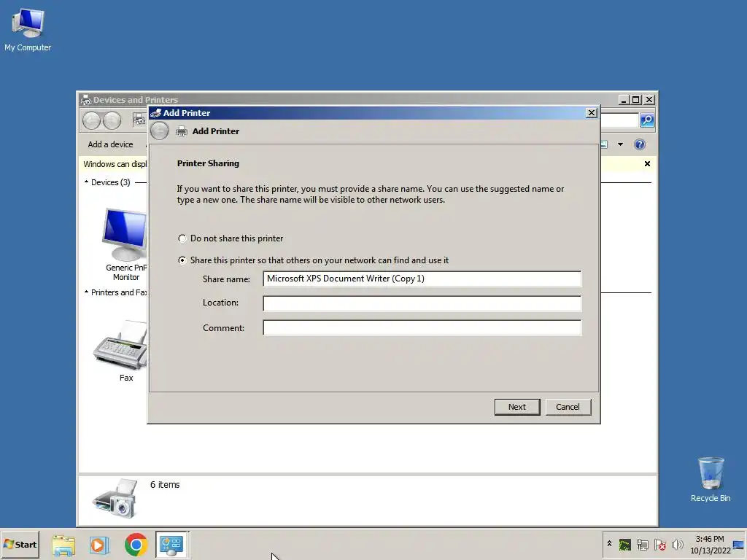Click the address bar icon behind dialog

click(x=139, y=120)
